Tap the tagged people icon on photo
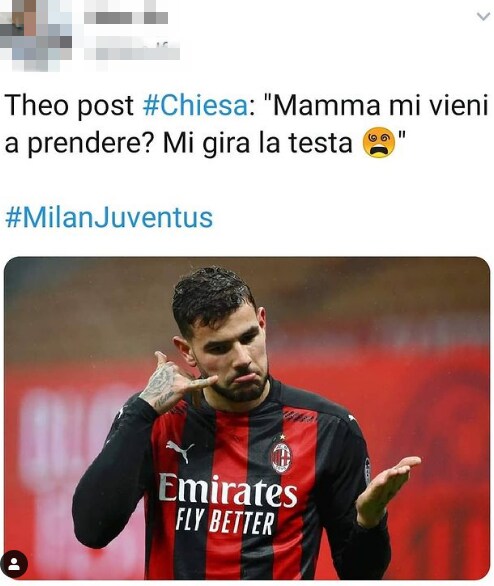494x586 pixels. 14,564
